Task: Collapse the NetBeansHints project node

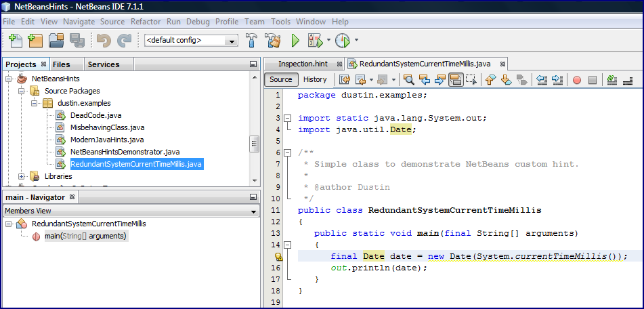Action: 9,79
